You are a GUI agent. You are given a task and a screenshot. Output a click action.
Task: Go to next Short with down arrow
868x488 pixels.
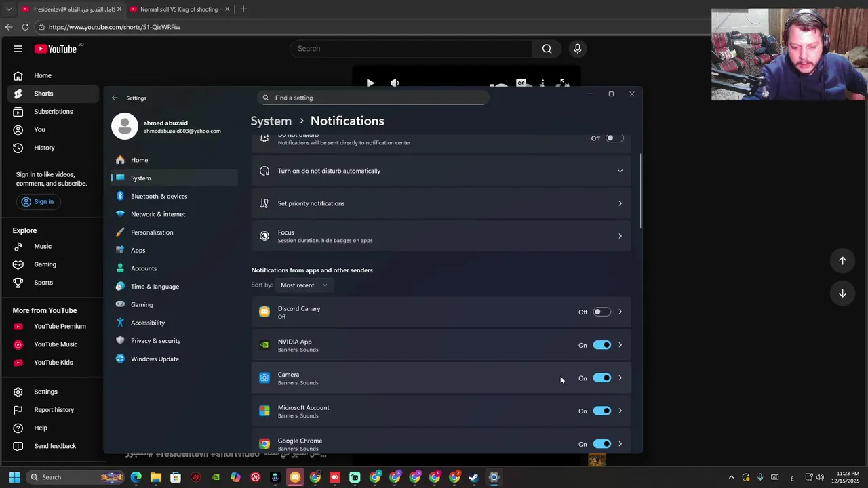pos(842,293)
